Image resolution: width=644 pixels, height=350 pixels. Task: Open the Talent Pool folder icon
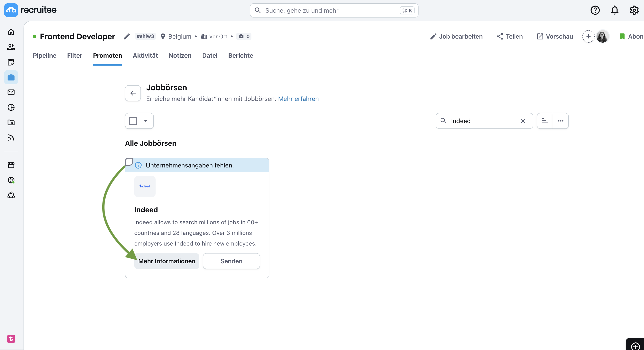click(11, 122)
